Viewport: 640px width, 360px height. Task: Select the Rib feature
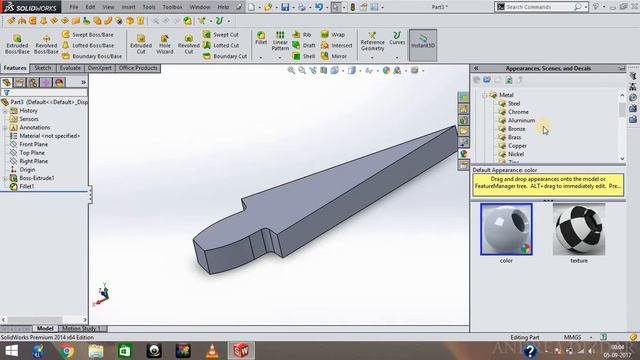pos(302,35)
